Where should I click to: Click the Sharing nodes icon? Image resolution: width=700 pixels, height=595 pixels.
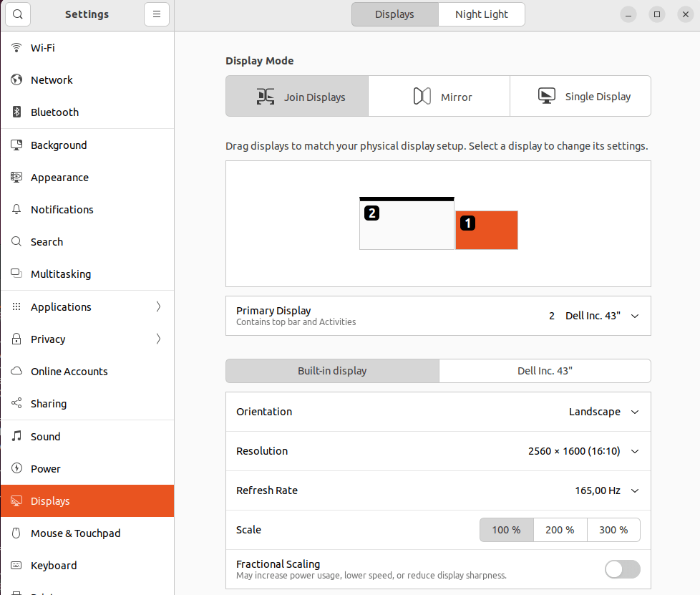point(16,403)
